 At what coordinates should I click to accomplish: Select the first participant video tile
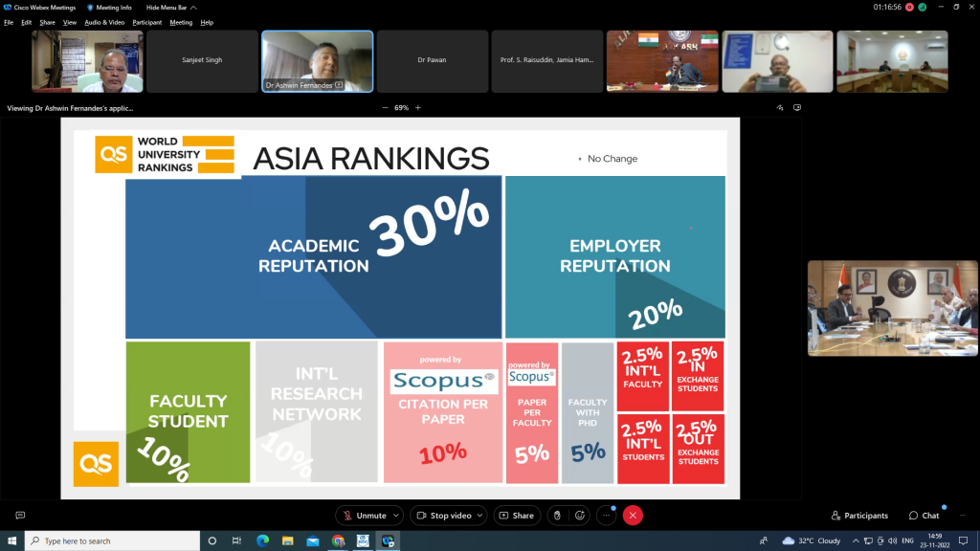[x=87, y=61]
